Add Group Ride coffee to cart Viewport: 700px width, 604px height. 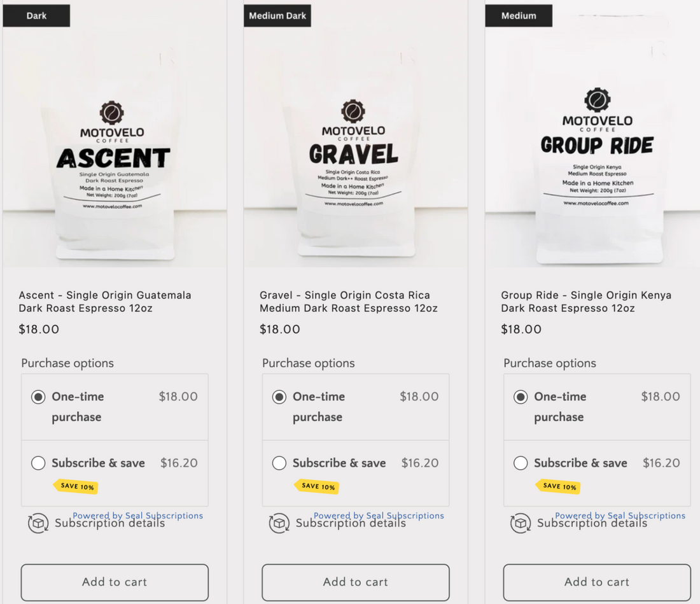[x=597, y=582]
